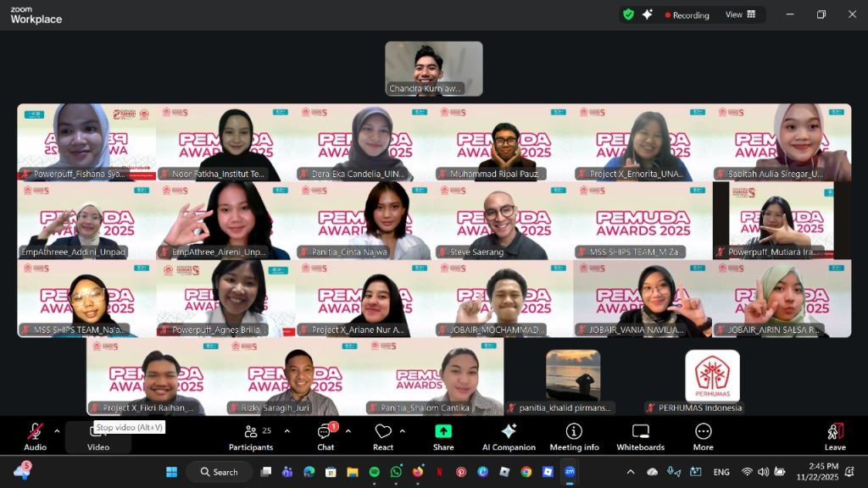Open AI Companion from the toolbar

tap(509, 435)
